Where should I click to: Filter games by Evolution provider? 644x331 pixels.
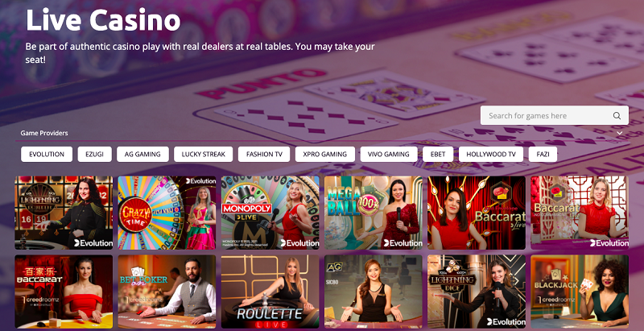coord(47,155)
